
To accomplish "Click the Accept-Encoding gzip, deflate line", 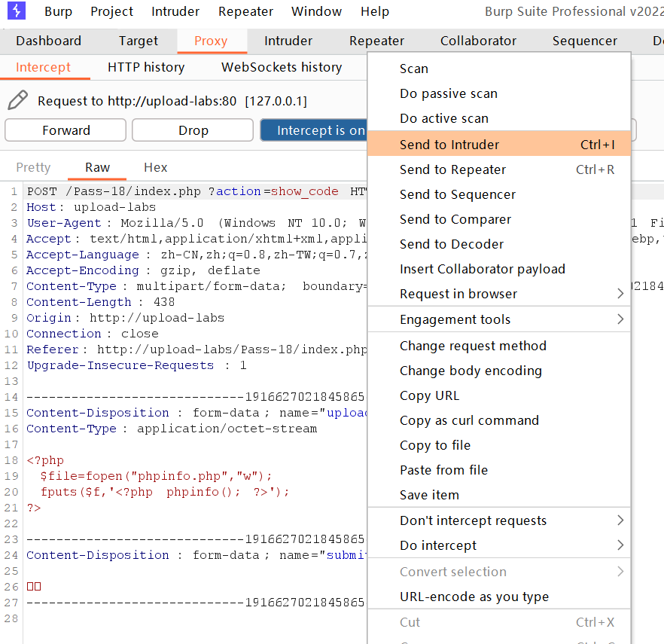I will click(143, 270).
